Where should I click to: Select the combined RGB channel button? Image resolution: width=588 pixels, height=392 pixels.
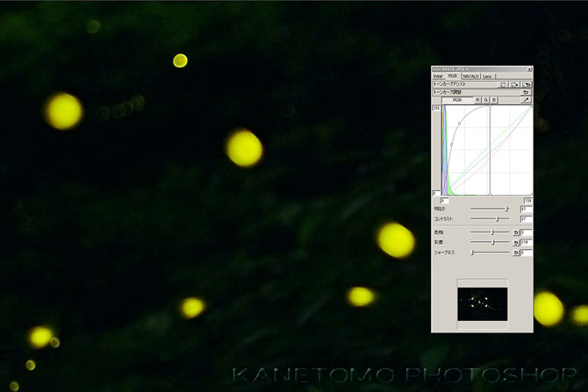coord(457,100)
